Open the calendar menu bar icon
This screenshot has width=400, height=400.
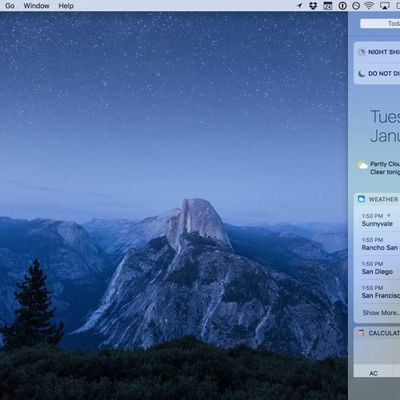coord(328,6)
